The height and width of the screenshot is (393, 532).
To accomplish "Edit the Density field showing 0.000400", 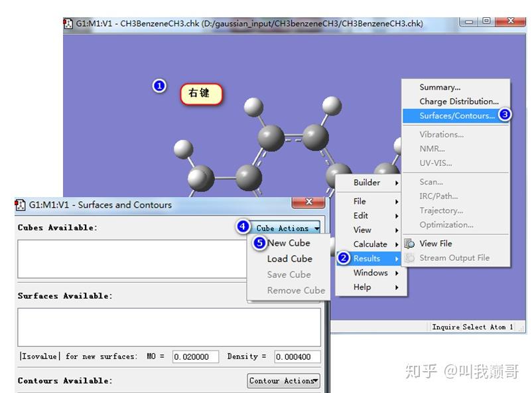I will click(292, 356).
